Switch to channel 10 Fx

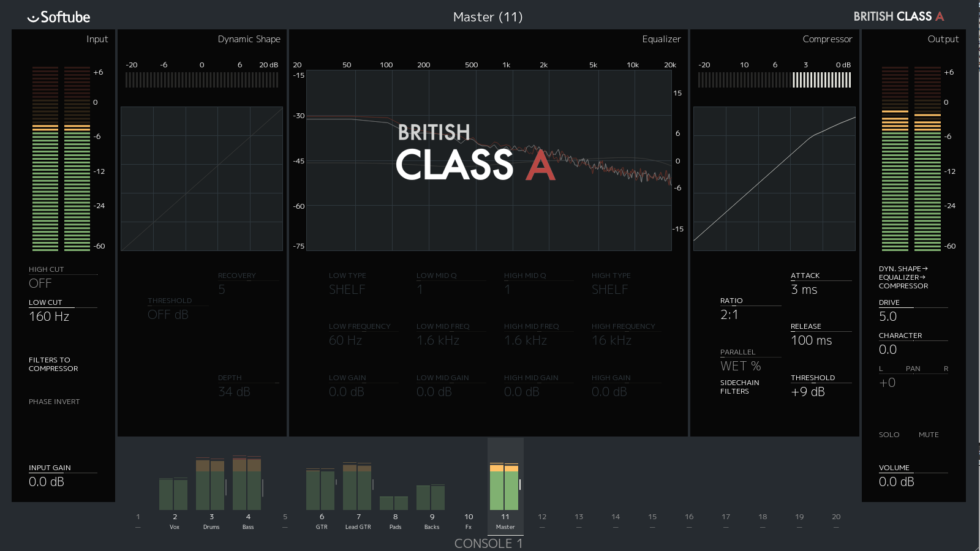(469, 520)
